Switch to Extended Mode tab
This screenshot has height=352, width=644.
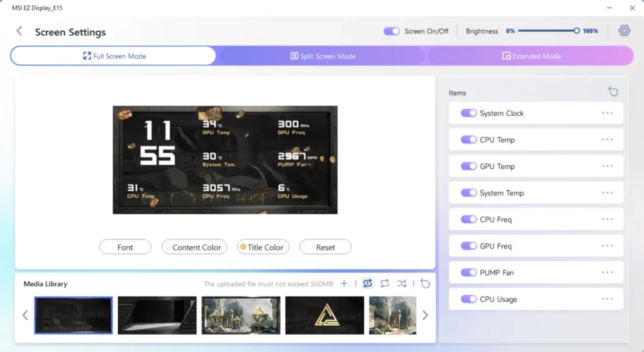point(531,56)
